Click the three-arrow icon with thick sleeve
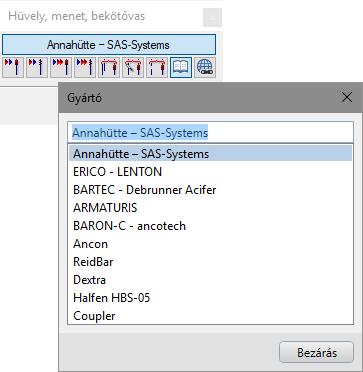This screenshot has width=363, height=372. coord(61,68)
